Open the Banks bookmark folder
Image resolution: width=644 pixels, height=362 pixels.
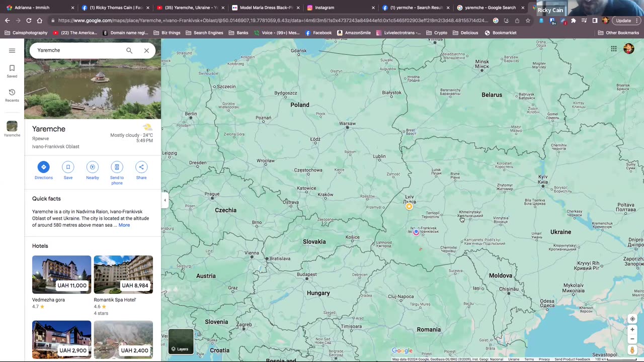tap(238, 33)
